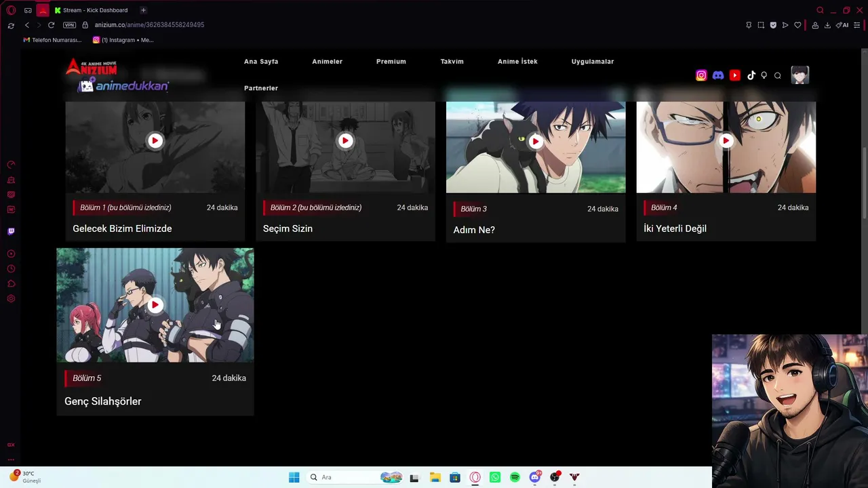Open the Discord server icon

718,75
